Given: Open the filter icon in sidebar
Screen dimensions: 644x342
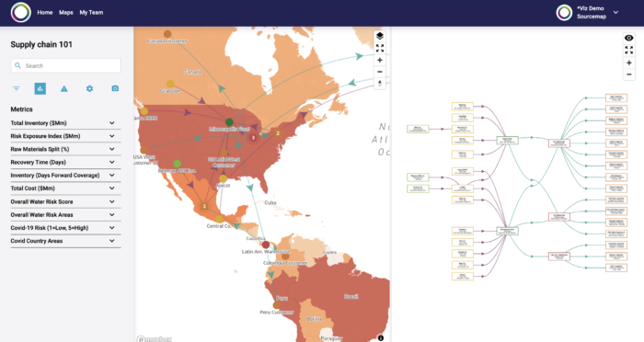Looking at the screenshot, I should coord(16,88).
